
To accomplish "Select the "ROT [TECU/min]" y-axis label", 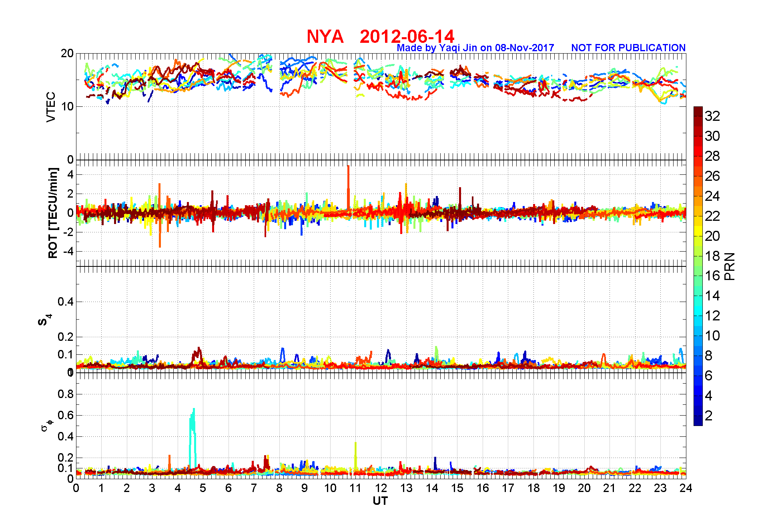I will coord(53,213).
